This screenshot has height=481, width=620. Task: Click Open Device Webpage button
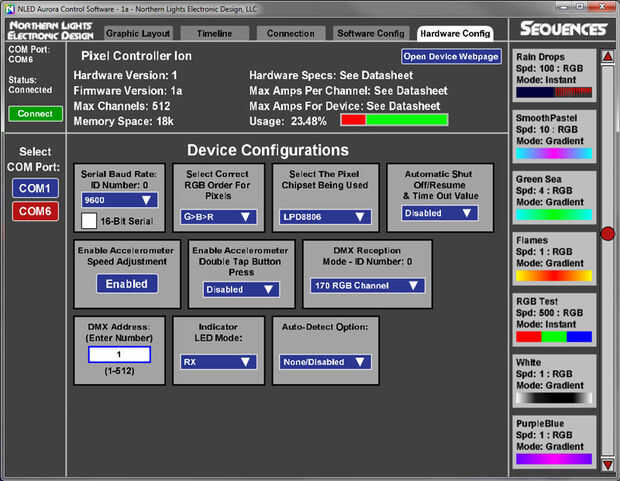click(451, 57)
